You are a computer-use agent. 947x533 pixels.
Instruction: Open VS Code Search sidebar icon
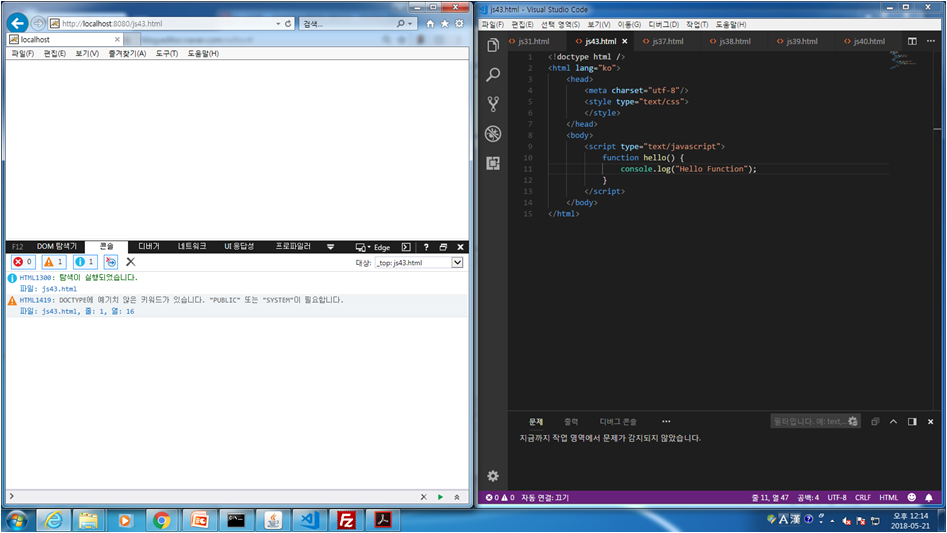[493, 74]
